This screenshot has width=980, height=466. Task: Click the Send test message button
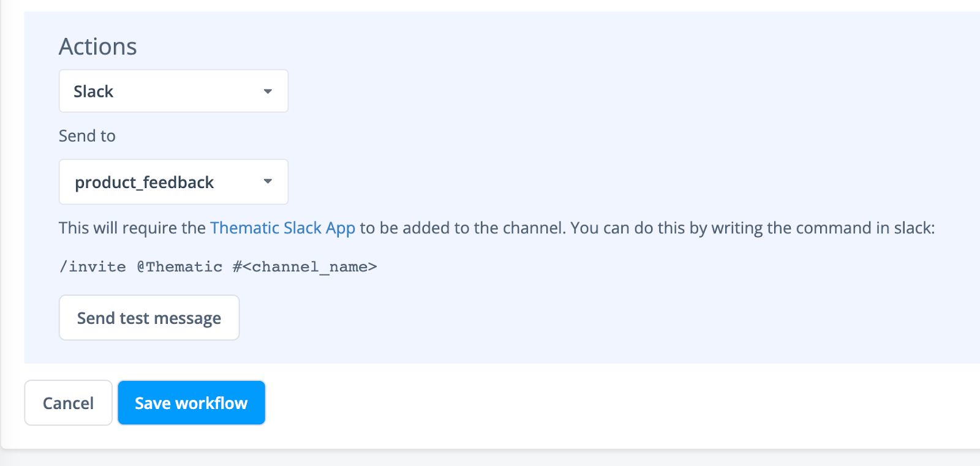149,318
